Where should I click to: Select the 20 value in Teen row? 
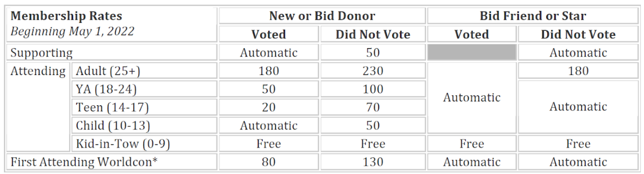coord(268,108)
